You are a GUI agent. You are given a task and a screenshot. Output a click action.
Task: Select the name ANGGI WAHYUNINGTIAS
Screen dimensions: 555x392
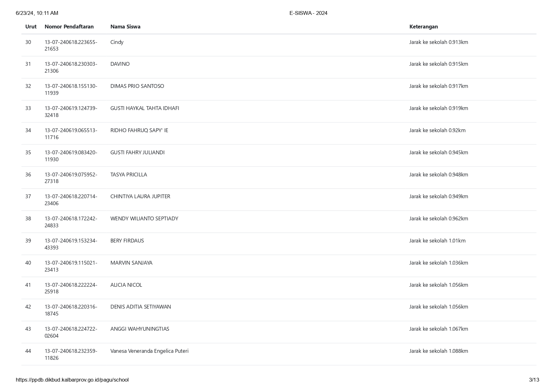coord(140,329)
